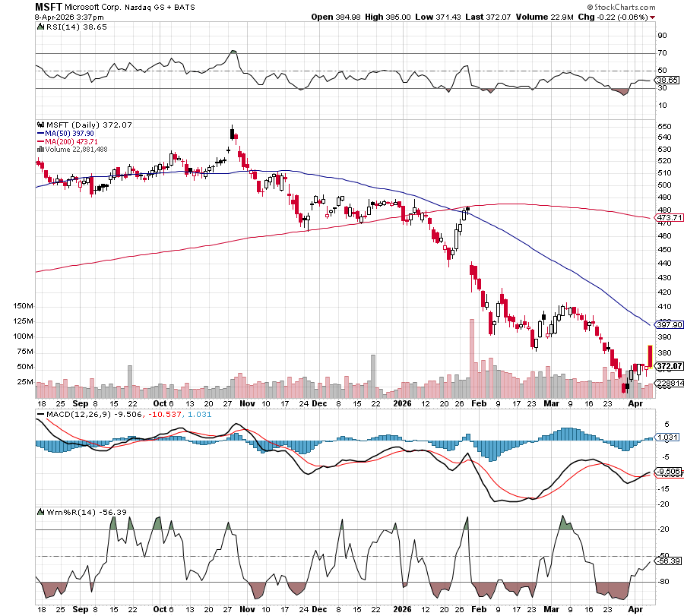Click the yellow-highlighted latest red candlestick
The height and width of the screenshot is (616, 684).
click(x=650, y=355)
